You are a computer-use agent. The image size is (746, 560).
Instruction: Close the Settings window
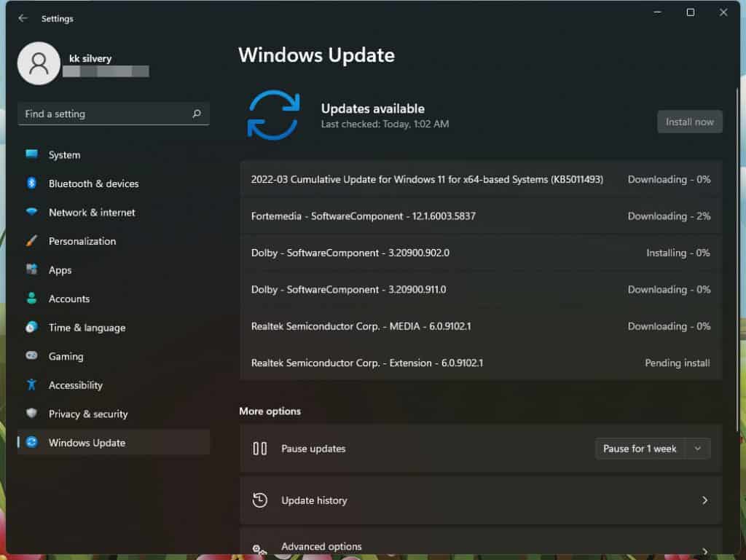(x=723, y=12)
